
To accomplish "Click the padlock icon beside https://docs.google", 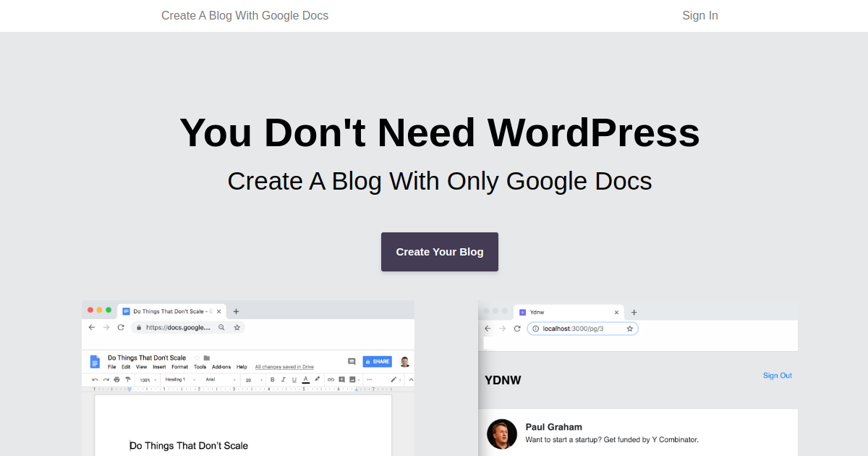I will point(139,327).
